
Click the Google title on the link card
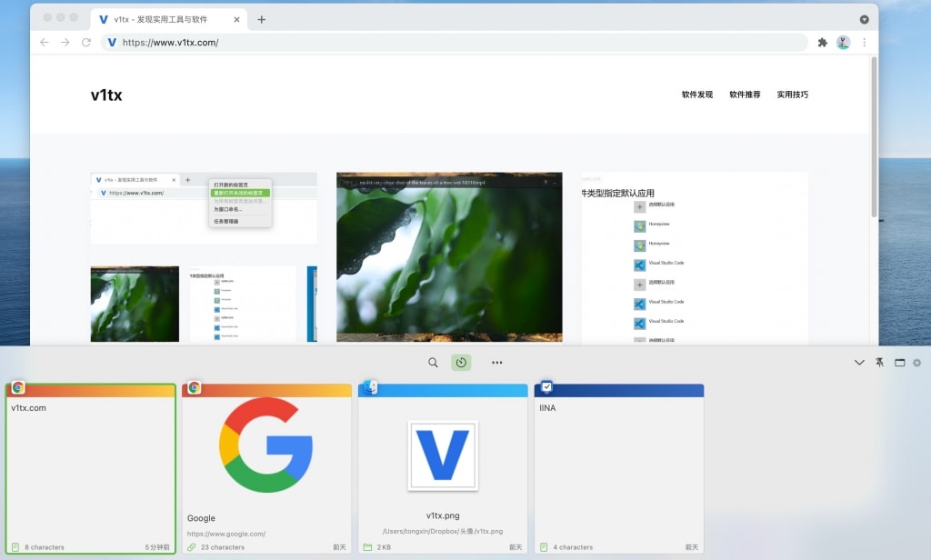tap(201, 518)
